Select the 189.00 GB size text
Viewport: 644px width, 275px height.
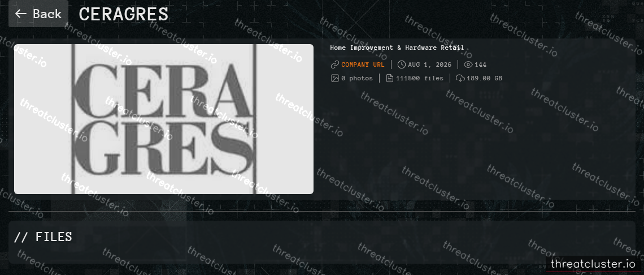point(484,78)
